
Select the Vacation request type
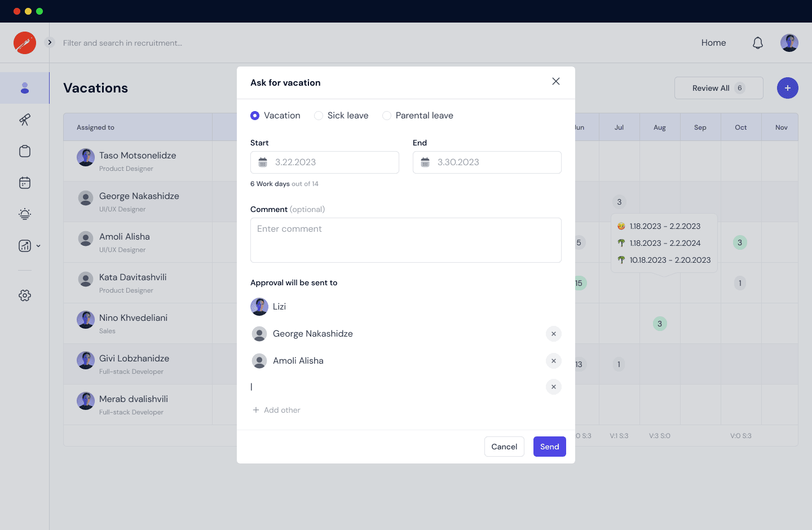[255, 115]
